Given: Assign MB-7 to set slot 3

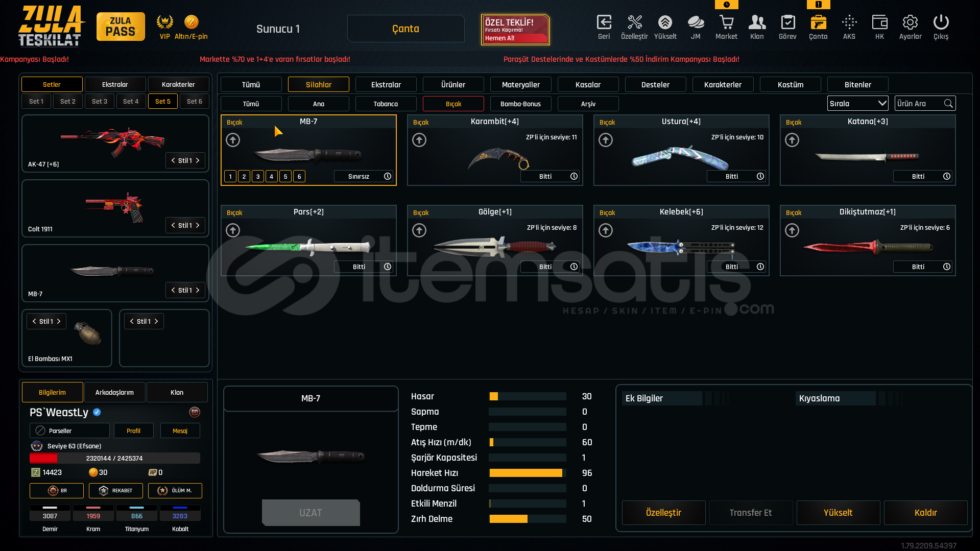Looking at the screenshot, I should [x=258, y=177].
